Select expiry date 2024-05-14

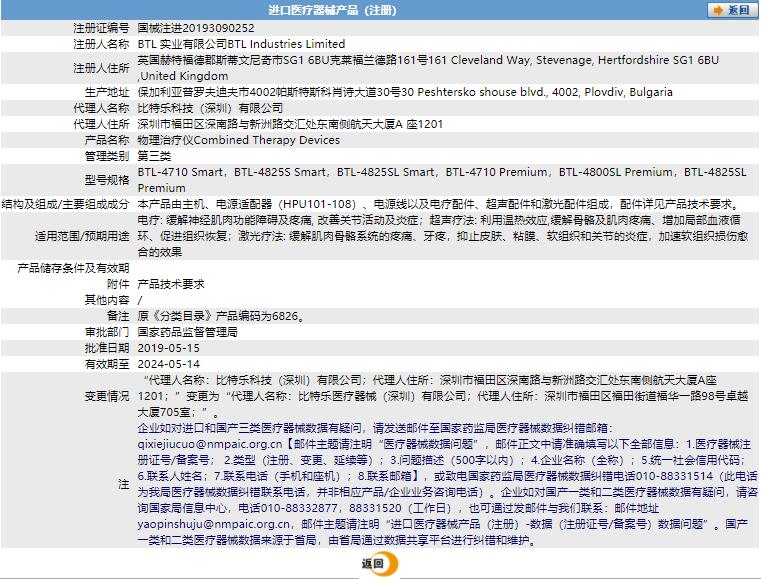[168, 364]
